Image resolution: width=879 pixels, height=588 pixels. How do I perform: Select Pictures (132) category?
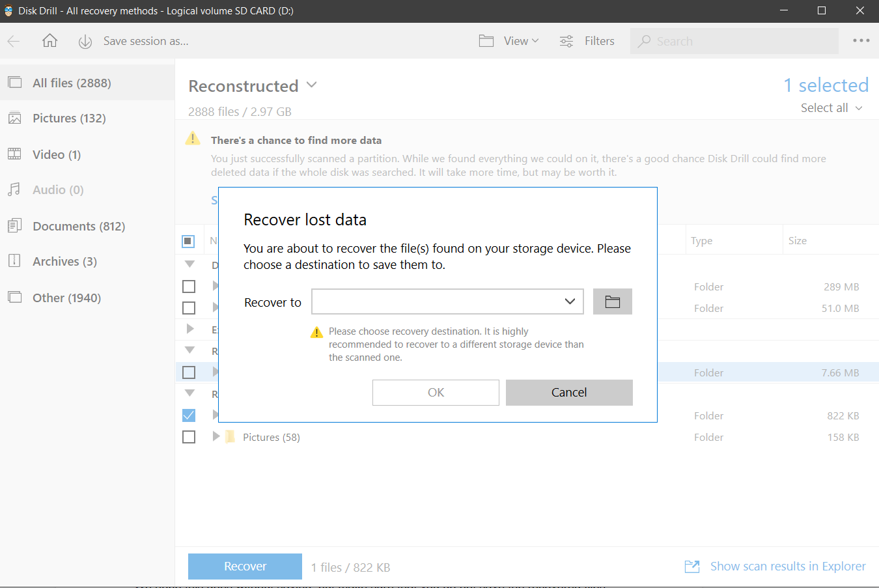87,118
